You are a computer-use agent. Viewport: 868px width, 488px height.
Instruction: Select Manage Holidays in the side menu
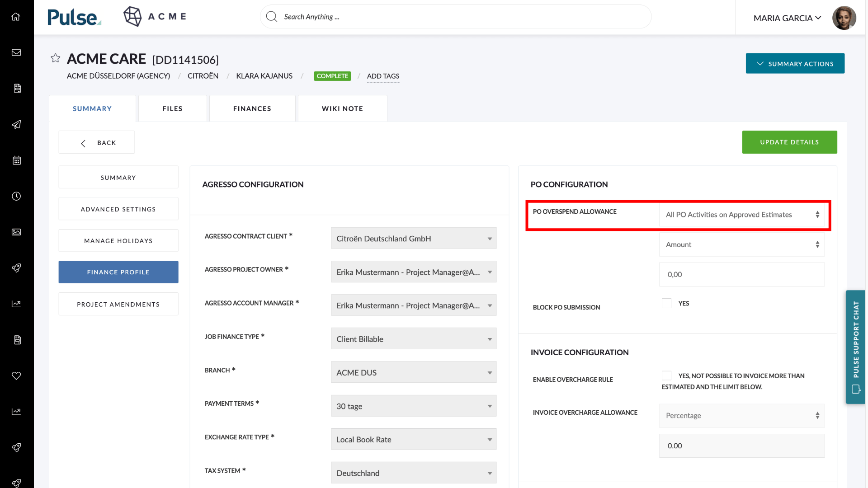118,240
